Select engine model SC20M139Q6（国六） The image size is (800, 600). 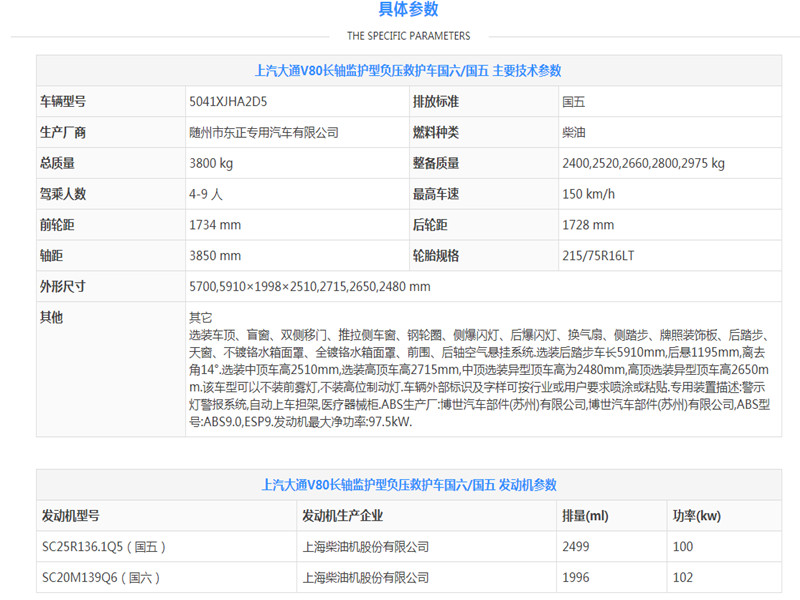101,578
